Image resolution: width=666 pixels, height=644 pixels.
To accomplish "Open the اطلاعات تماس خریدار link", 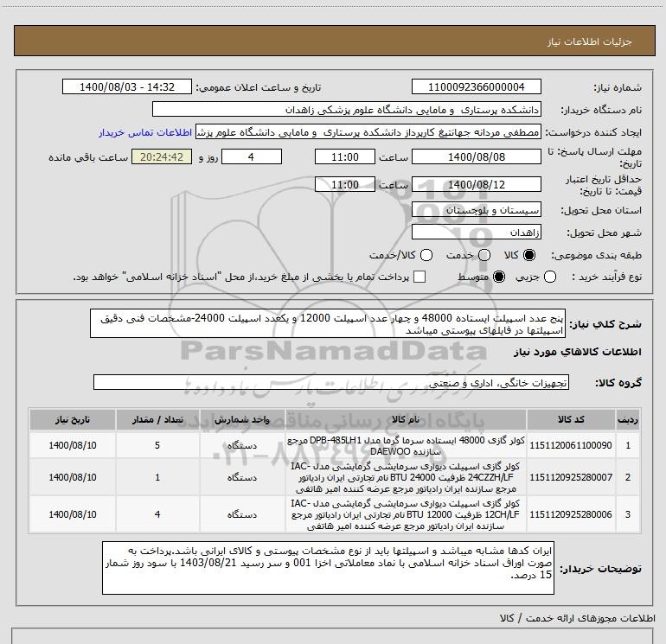I will click(145, 132).
